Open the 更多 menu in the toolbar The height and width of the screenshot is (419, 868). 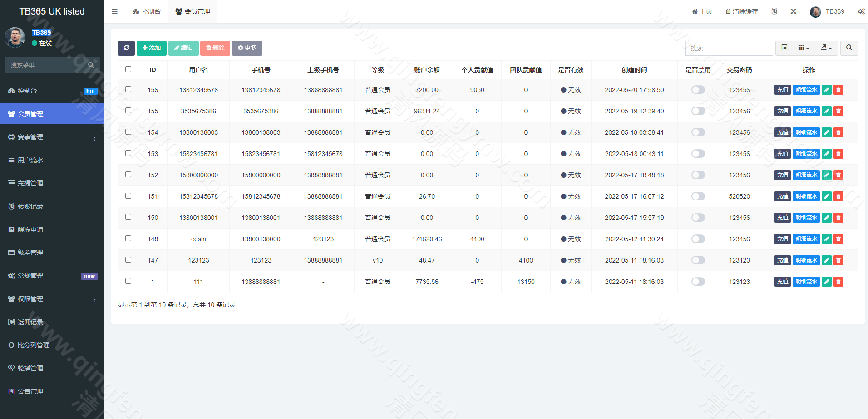(247, 48)
